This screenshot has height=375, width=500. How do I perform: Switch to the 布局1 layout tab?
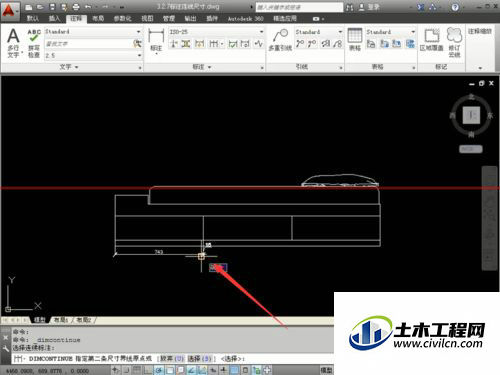click(61, 320)
